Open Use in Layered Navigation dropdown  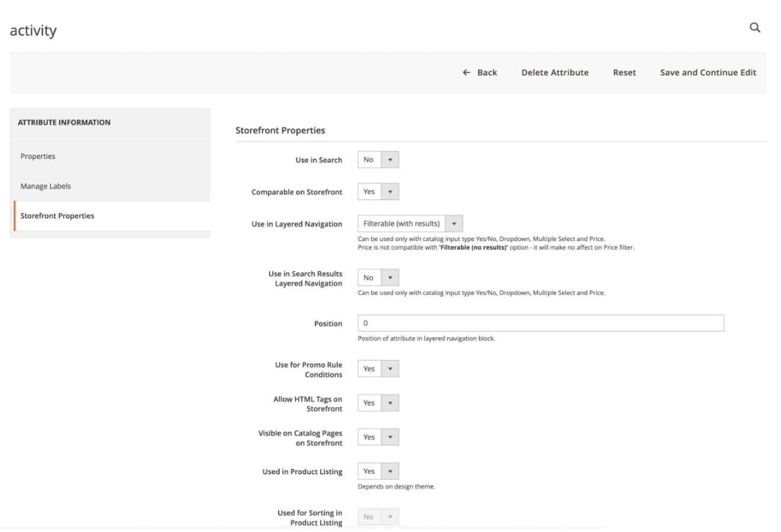(x=410, y=224)
